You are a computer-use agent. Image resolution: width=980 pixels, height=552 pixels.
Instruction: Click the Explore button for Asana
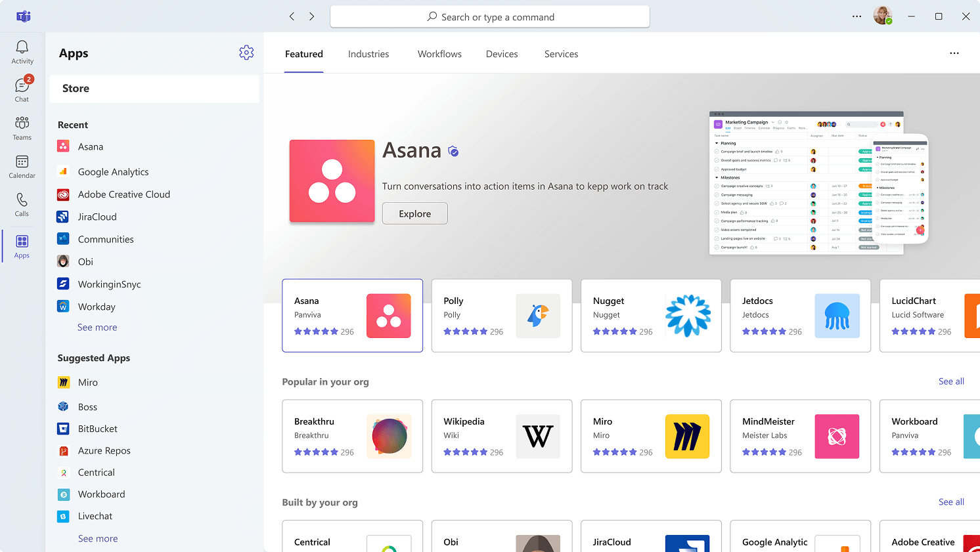tap(414, 214)
